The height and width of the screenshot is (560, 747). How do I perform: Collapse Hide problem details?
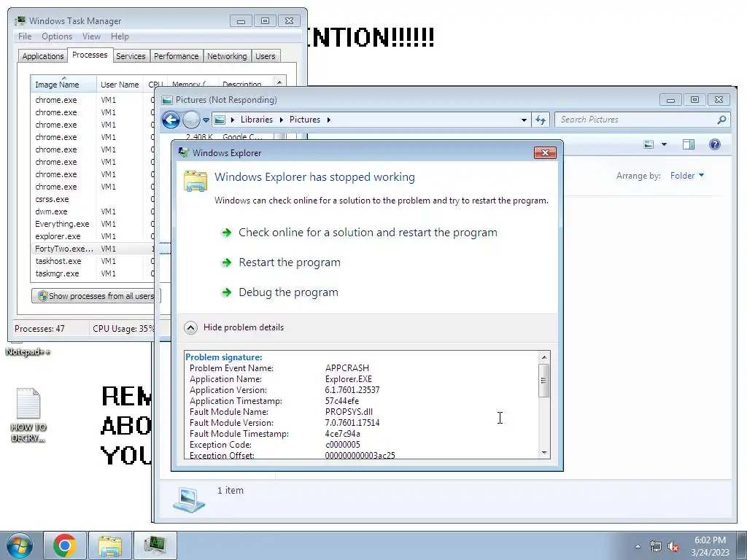pyautogui.click(x=234, y=327)
